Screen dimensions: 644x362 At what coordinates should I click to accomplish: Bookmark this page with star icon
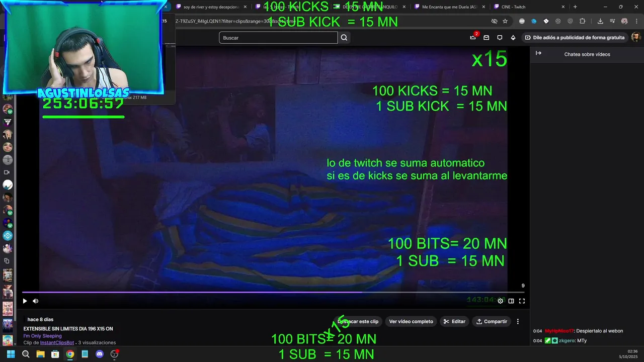click(505, 21)
